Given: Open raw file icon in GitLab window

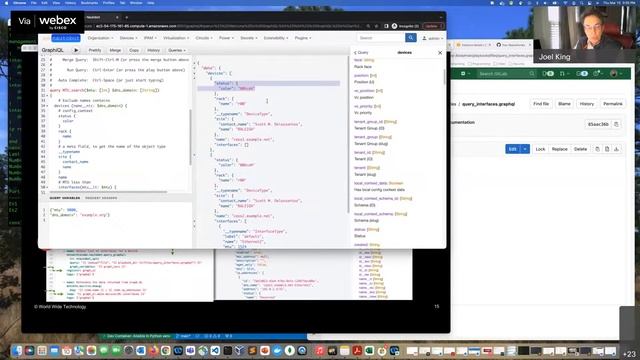Looking at the screenshot, I should (607, 149).
